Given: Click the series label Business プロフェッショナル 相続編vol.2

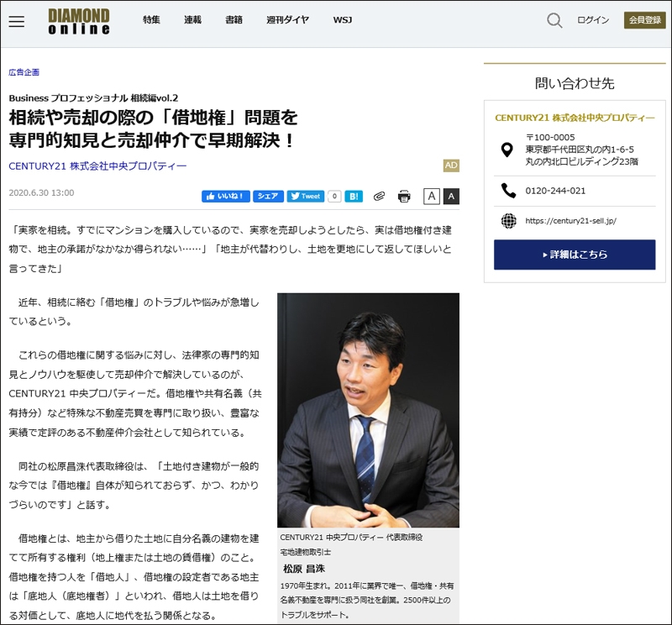Looking at the screenshot, I should click(x=93, y=97).
